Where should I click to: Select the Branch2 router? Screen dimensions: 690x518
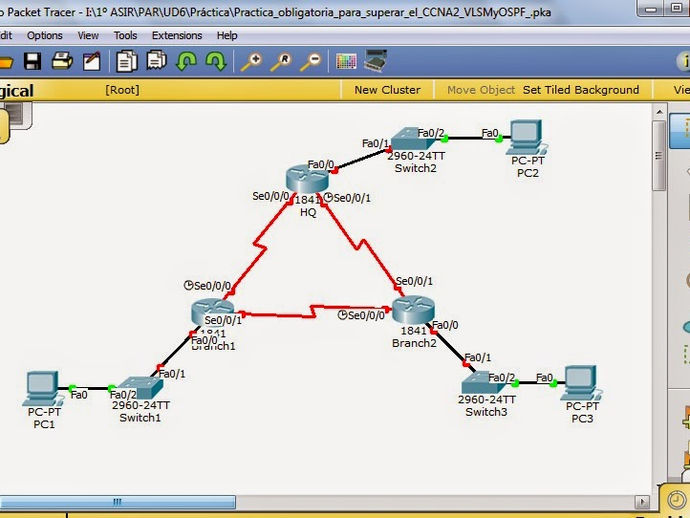point(413,309)
